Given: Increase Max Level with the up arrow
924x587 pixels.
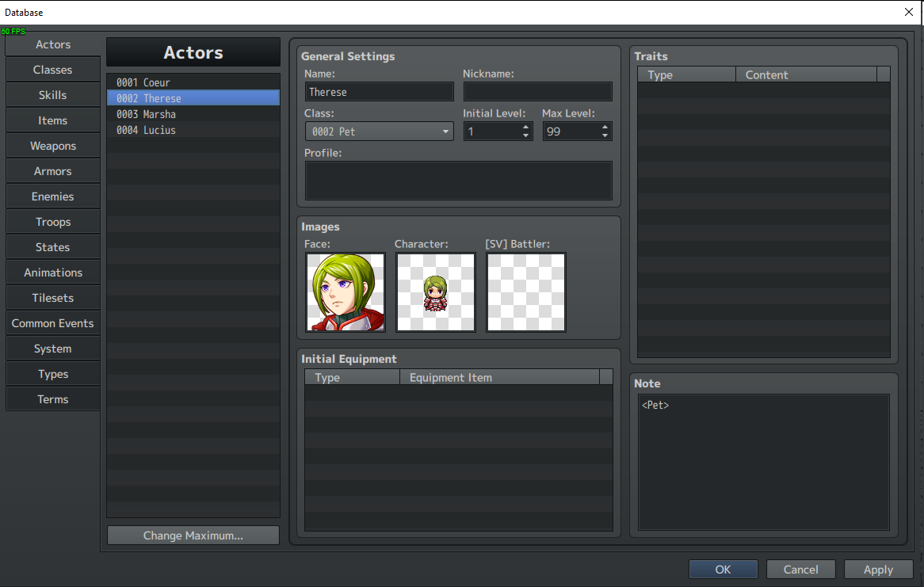Looking at the screenshot, I should tap(605, 127).
